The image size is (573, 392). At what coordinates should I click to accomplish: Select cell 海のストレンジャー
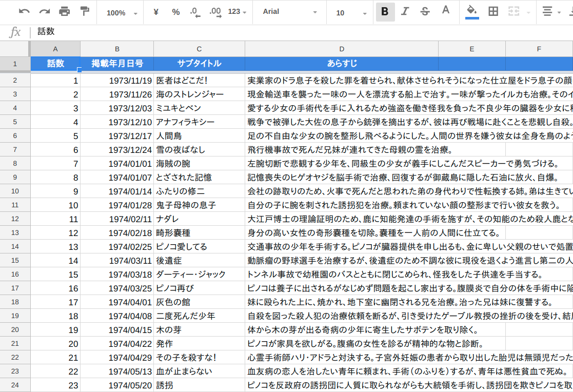199,94
